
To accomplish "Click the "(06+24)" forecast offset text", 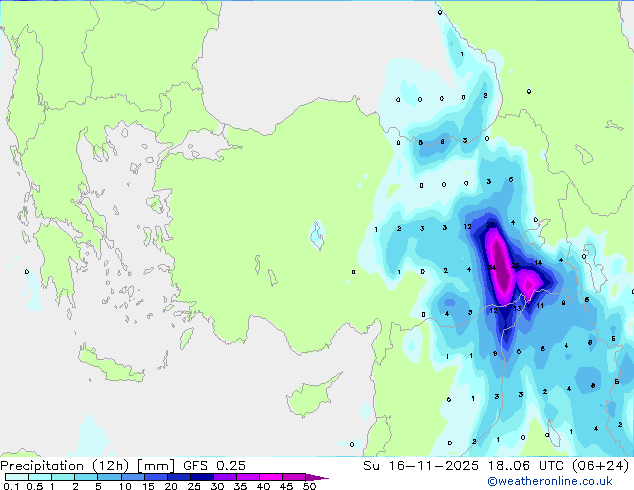I will coord(600,466).
